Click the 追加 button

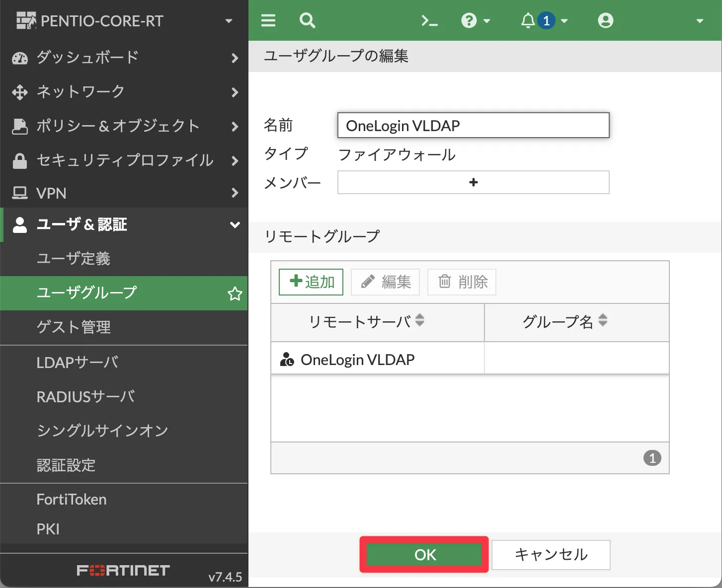(x=311, y=282)
